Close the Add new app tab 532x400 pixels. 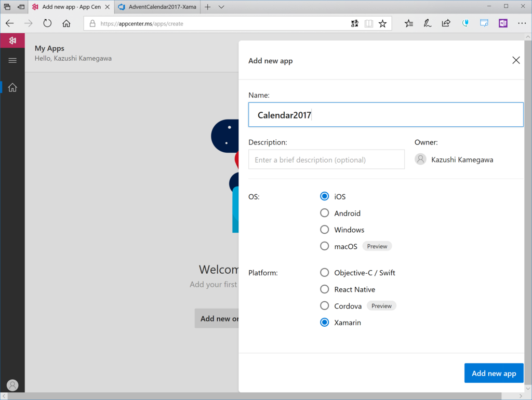[x=107, y=7]
